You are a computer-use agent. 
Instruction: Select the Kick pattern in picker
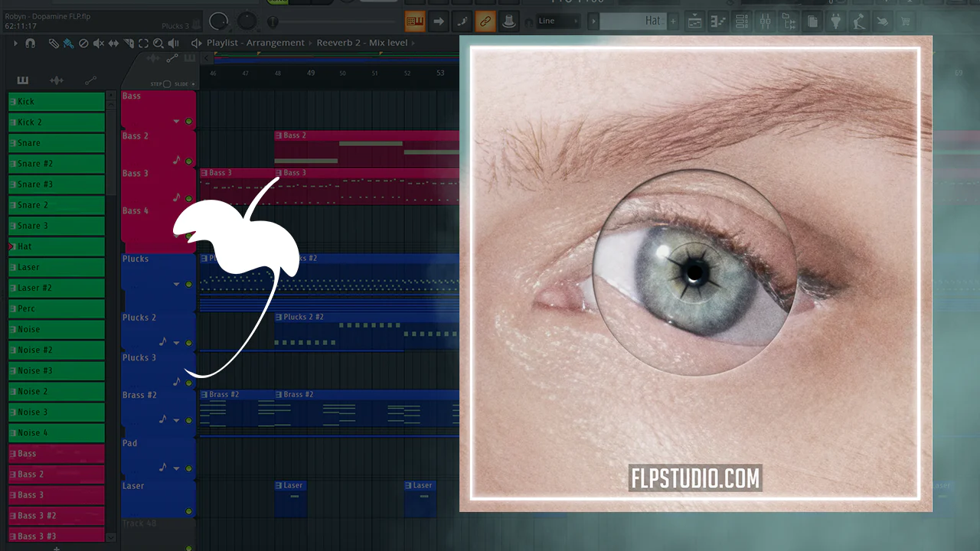pos(57,102)
